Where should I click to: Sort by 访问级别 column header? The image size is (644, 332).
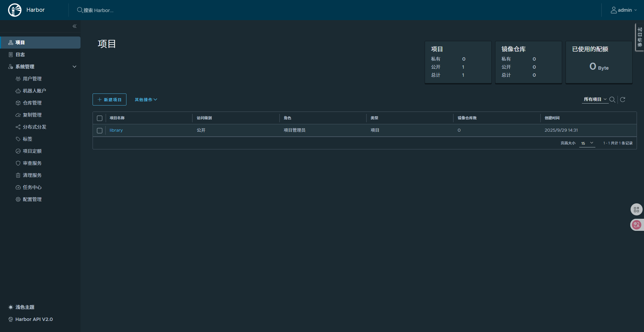click(204, 118)
